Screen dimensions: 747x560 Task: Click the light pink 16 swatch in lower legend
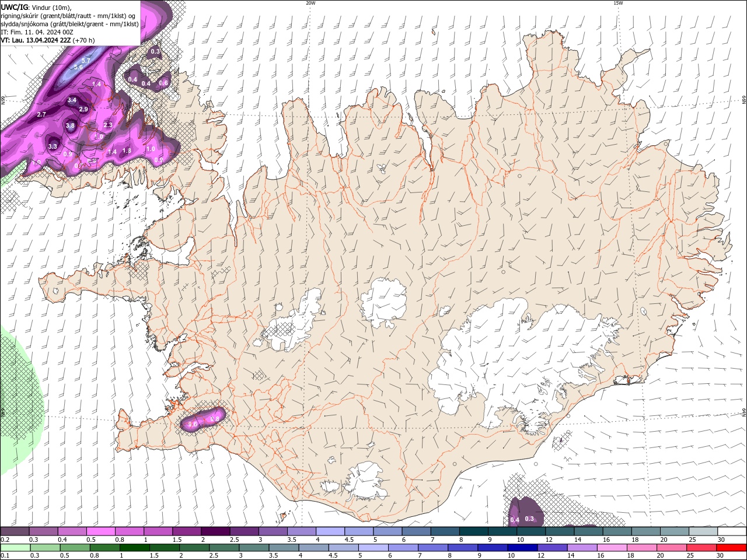coord(612,548)
